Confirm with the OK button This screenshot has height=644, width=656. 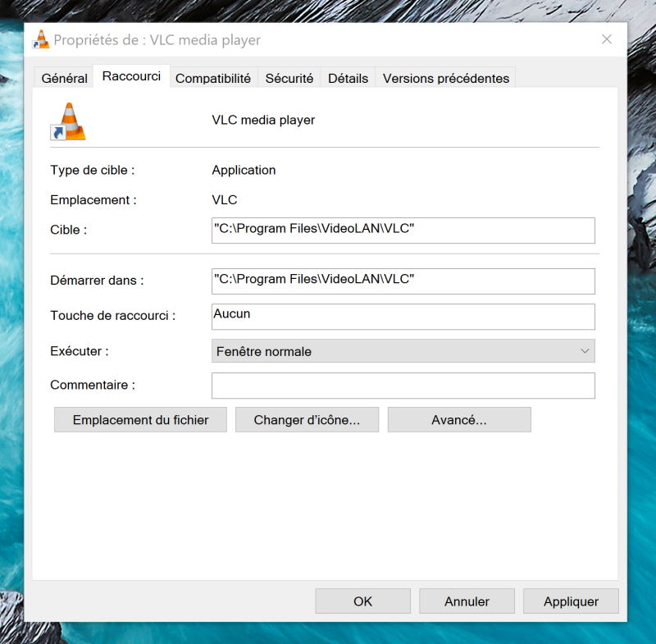point(362,601)
